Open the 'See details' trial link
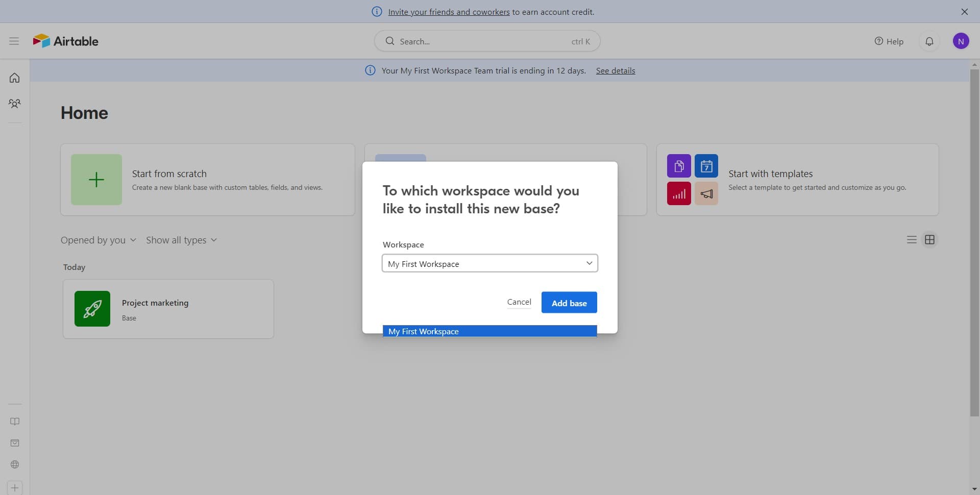The height and width of the screenshot is (495, 980). (x=615, y=70)
